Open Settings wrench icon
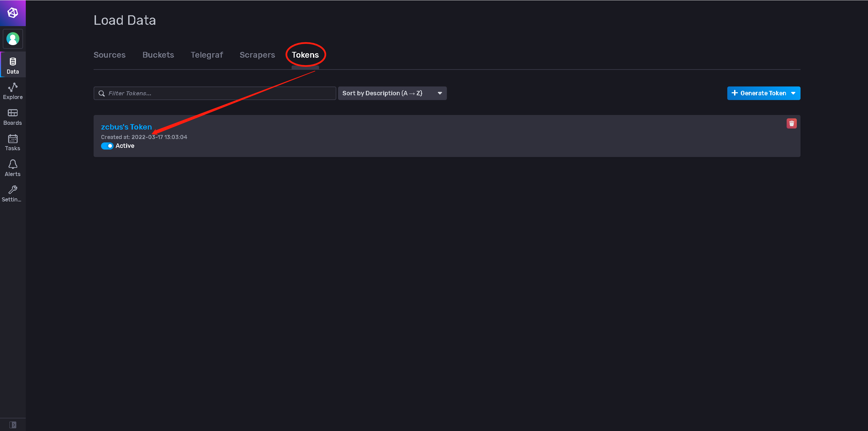The width and height of the screenshot is (868, 431). (x=13, y=193)
